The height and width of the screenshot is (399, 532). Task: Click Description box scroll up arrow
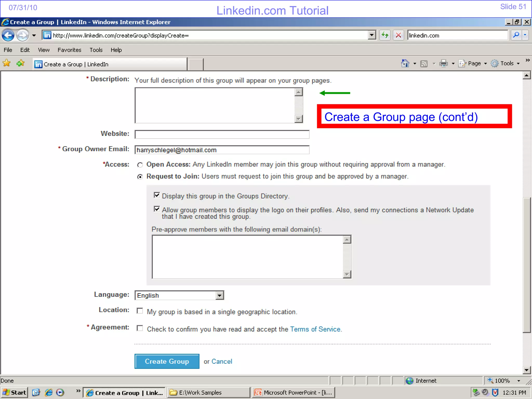[x=299, y=92]
